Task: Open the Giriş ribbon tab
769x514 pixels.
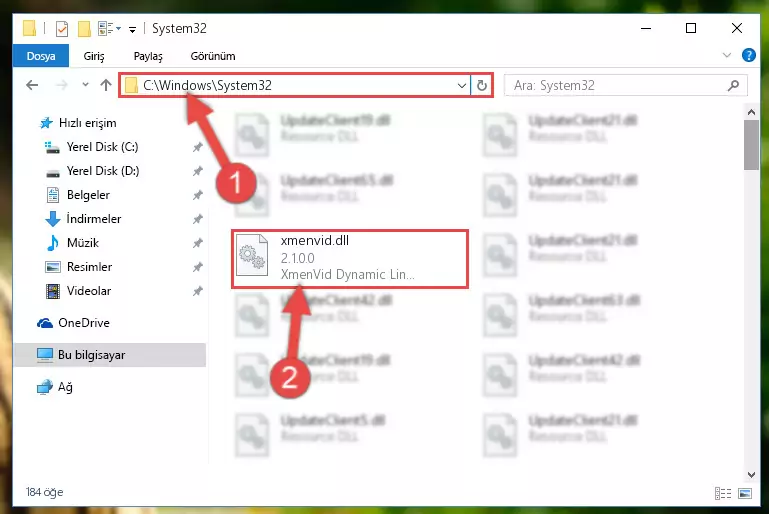Action: click(x=94, y=56)
